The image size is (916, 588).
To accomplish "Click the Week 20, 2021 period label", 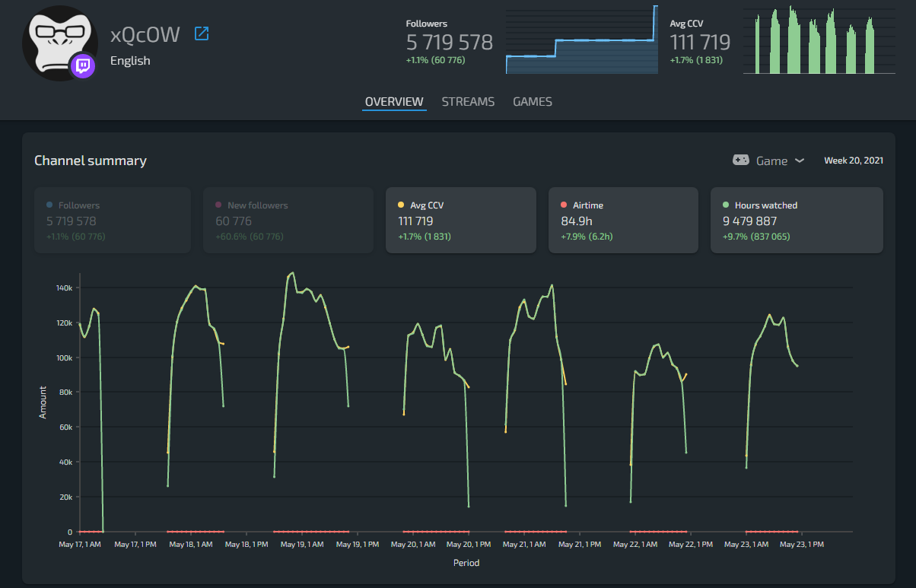I will [x=854, y=161].
